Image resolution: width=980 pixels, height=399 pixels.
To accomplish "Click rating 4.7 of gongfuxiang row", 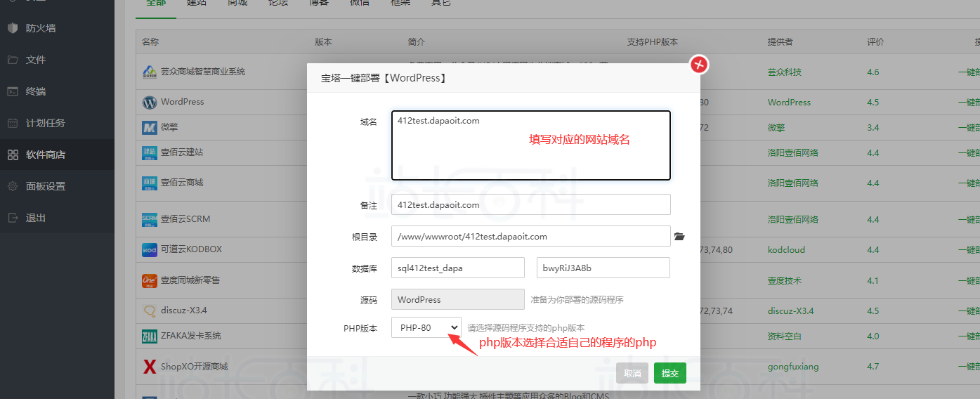I will 873,367.
